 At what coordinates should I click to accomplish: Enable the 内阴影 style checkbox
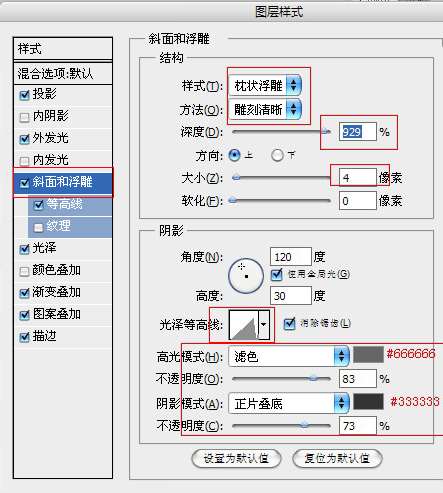coord(24,117)
